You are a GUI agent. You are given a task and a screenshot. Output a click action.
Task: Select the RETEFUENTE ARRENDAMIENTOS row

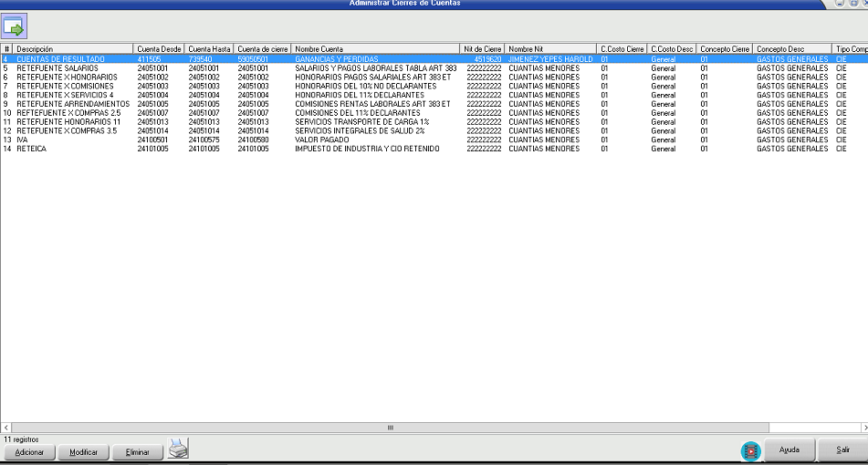tap(73, 104)
